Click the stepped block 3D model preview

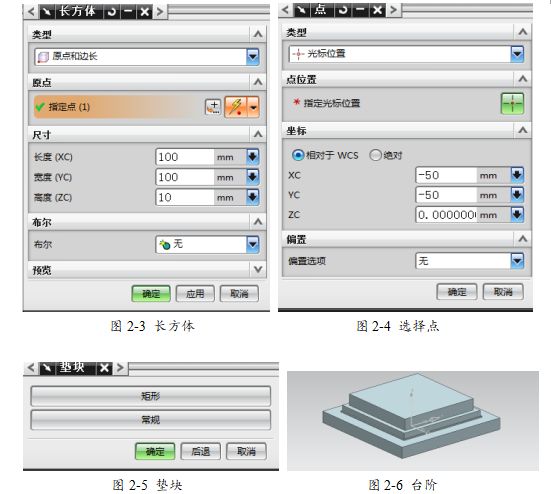(x=411, y=416)
